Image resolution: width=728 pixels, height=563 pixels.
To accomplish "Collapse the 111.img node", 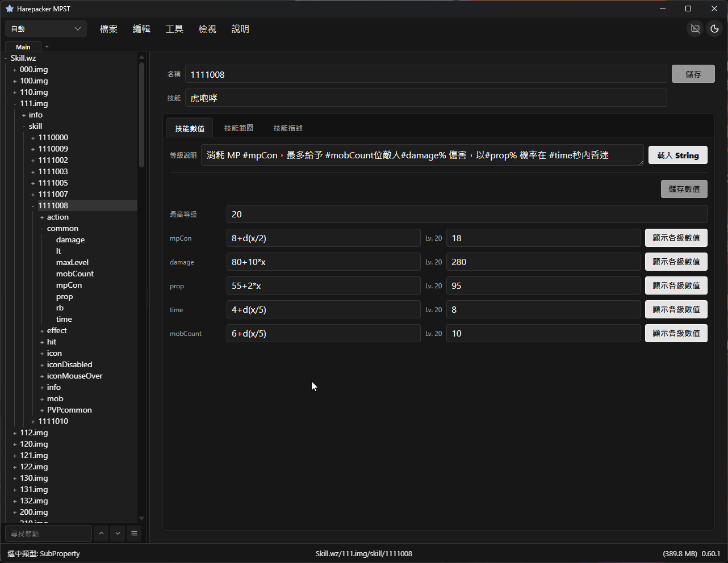I will (15, 104).
